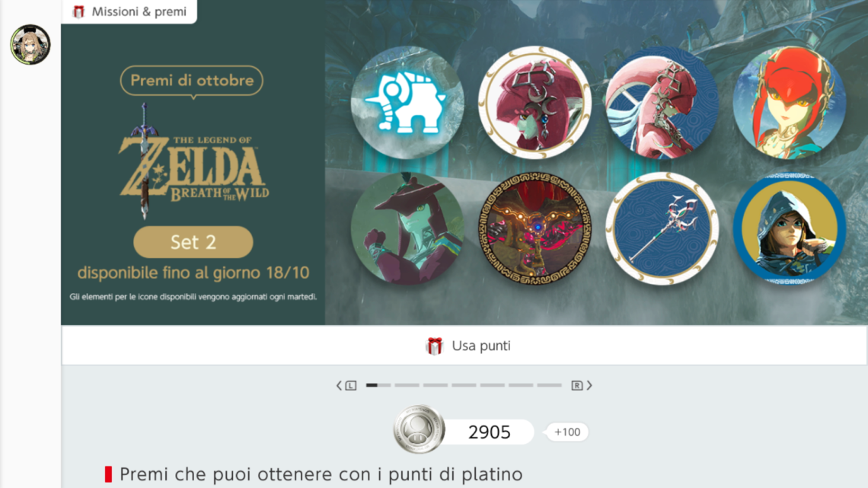The image size is (868, 488).
Task: Choose the hooded Link icon
Action: coord(790,228)
